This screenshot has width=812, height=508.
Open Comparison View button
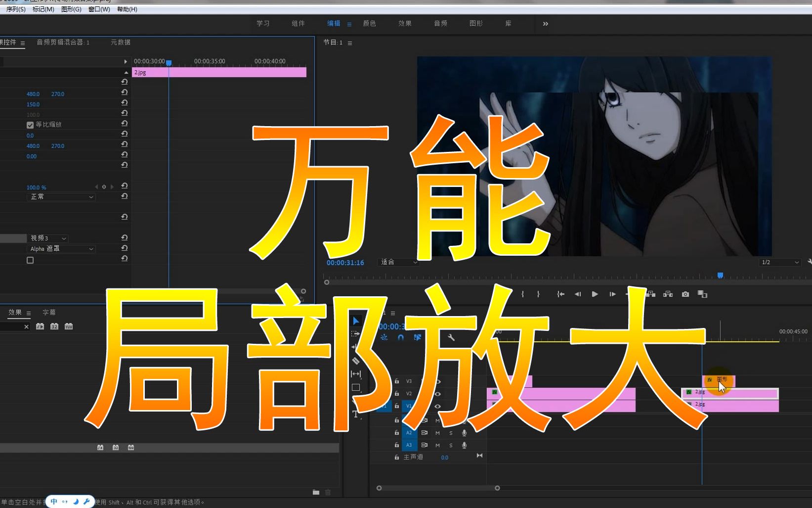click(702, 294)
